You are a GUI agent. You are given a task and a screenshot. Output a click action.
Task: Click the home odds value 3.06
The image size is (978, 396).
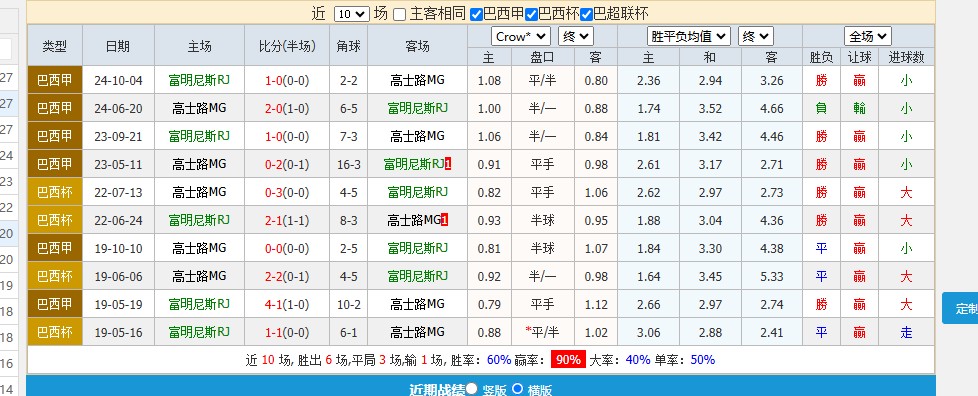tap(648, 332)
